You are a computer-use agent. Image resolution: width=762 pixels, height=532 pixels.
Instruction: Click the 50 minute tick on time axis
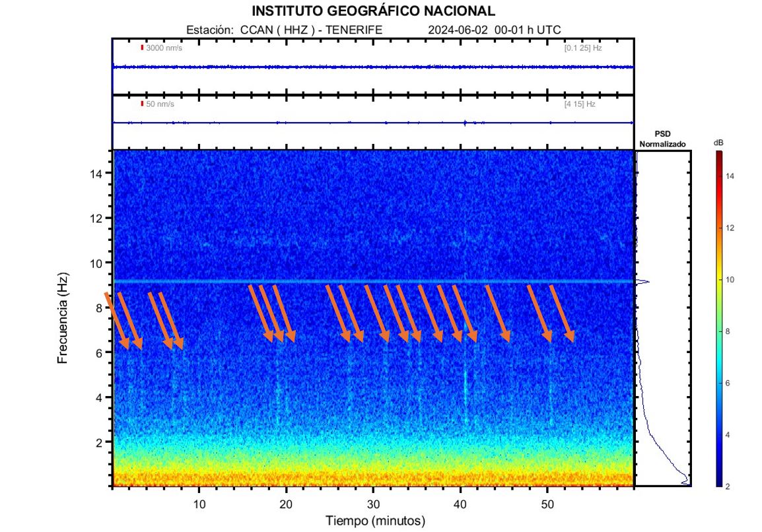[x=547, y=504]
